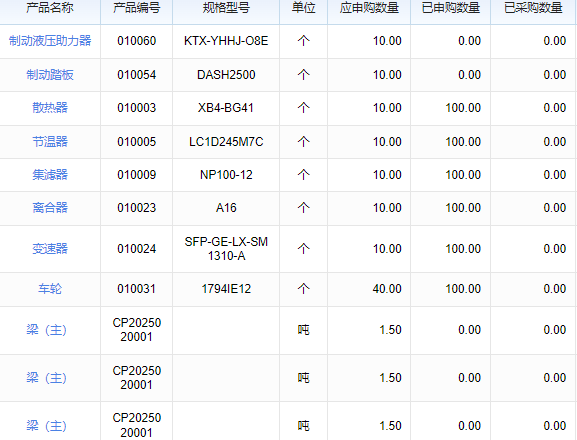The height and width of the screenshot is (440, 577).
Task: Click the 产品名称 column header
Action: [50, 8]
